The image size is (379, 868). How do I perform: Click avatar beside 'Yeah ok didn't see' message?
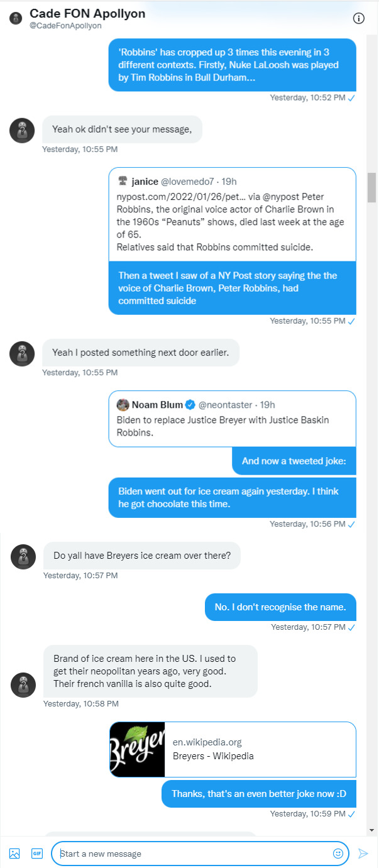coord(23,130)
